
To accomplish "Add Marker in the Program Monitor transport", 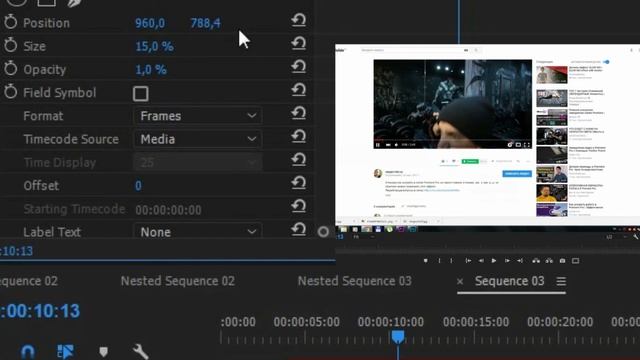I will (x=426, y=260).
